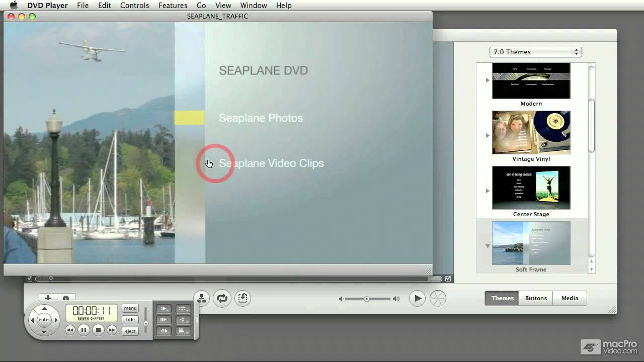Click the step frame drawer button
The height and width of the screenshot is (362, 644).
coord(164,320)
